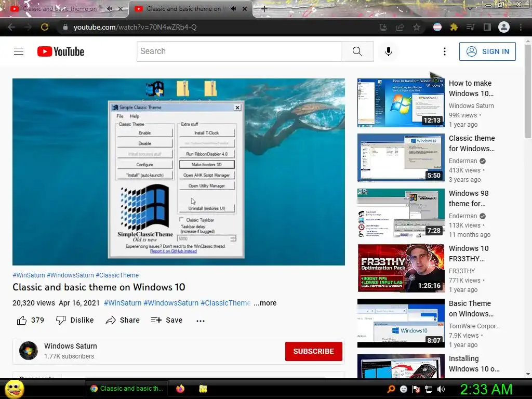This screenshot has height=399, width=532.
Task: Click the #ClassicTheme hashtag above title
Action: click(117, 275)
